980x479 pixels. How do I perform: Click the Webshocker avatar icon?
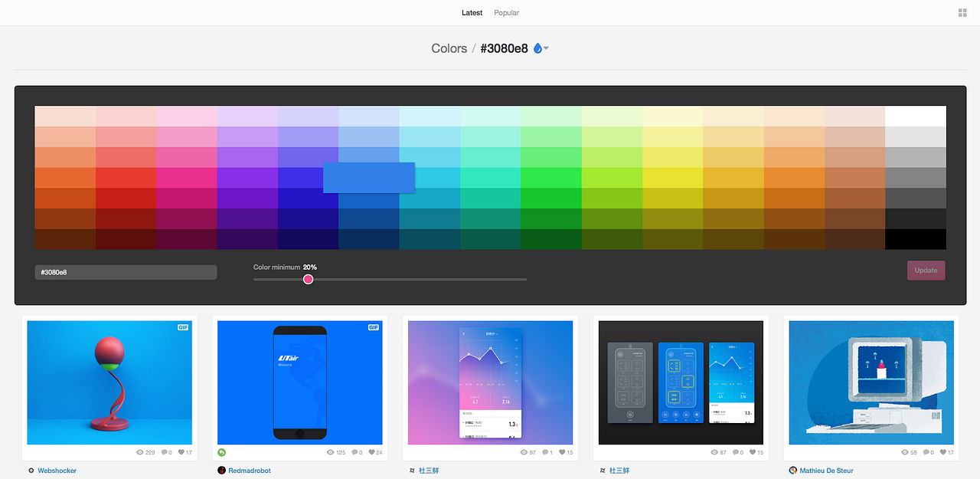point(31,470)
